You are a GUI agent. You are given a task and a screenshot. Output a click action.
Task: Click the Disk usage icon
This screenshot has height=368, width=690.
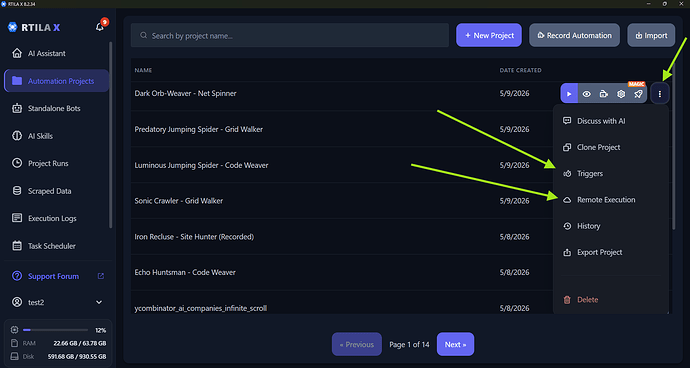tap(14, 356)
